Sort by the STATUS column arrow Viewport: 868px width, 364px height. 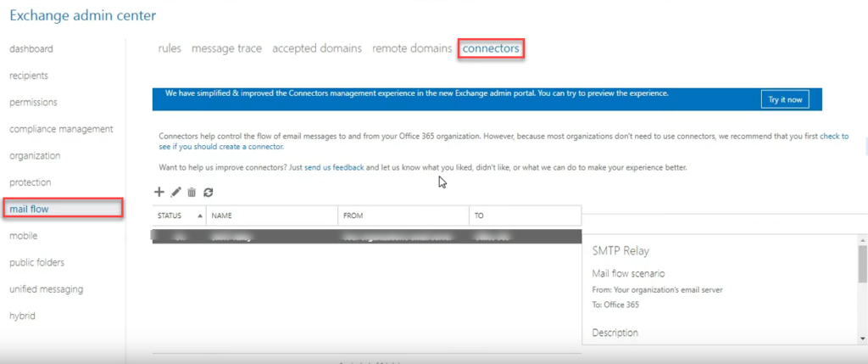[x=199, y=216]
